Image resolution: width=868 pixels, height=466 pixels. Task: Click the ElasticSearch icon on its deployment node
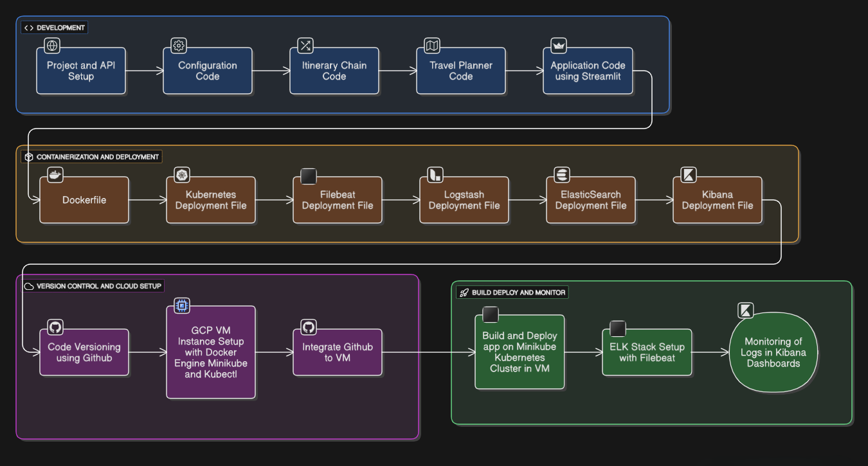pyautogui.click(x=561, y=174)
